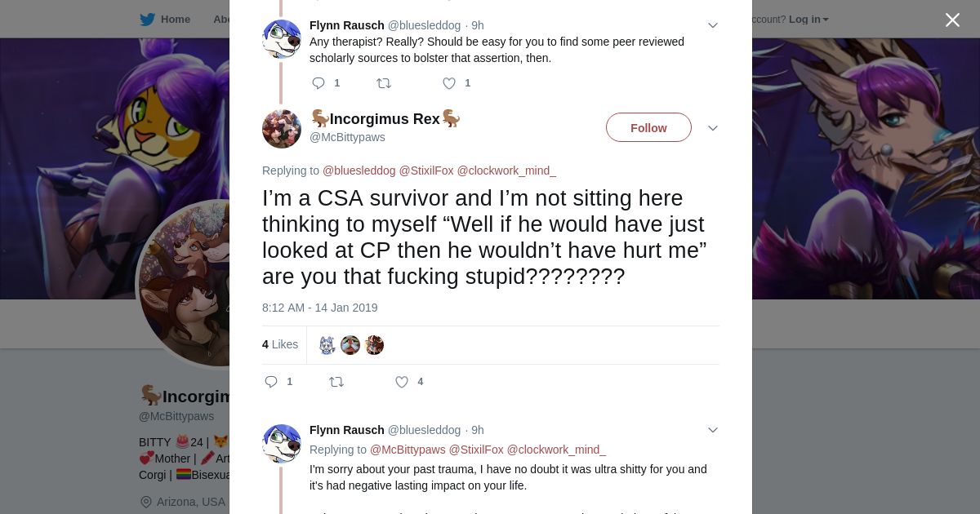Go to the Home menu item
Viewport: 980px width, 514px height.
(x=175, y=20)
